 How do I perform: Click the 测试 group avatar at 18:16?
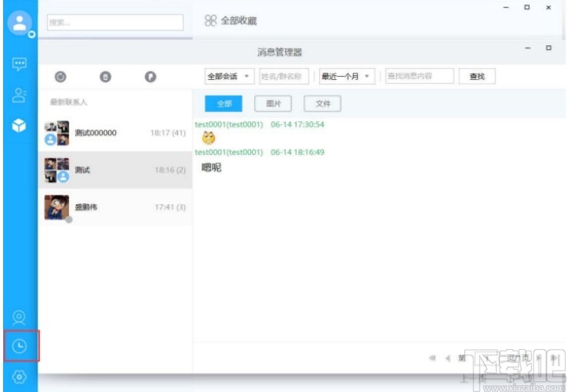[x=57, y=170]
